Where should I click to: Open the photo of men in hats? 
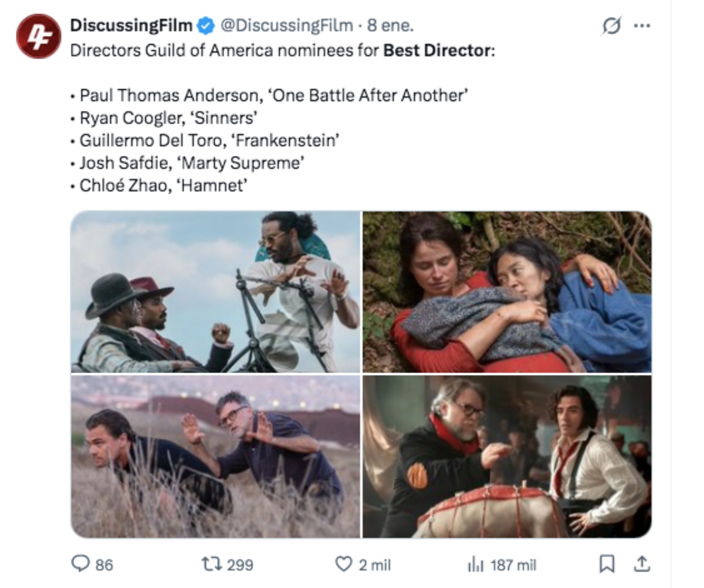pos(215,292)
